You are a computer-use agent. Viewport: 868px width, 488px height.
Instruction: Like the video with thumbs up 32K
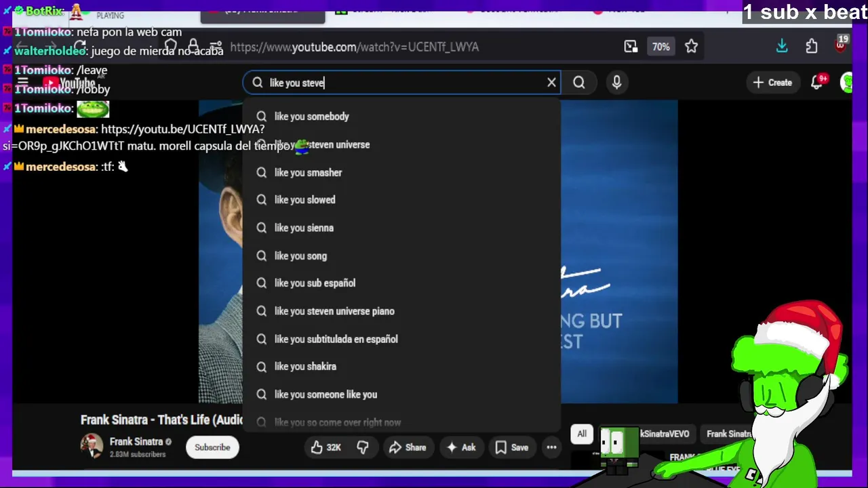click(325, 447)
